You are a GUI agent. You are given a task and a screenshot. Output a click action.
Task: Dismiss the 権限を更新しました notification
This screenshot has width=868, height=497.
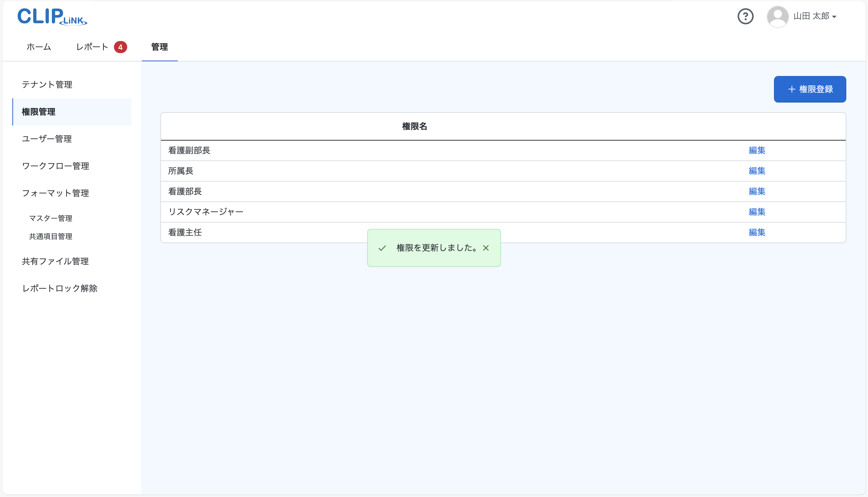[x=486, y=248]
